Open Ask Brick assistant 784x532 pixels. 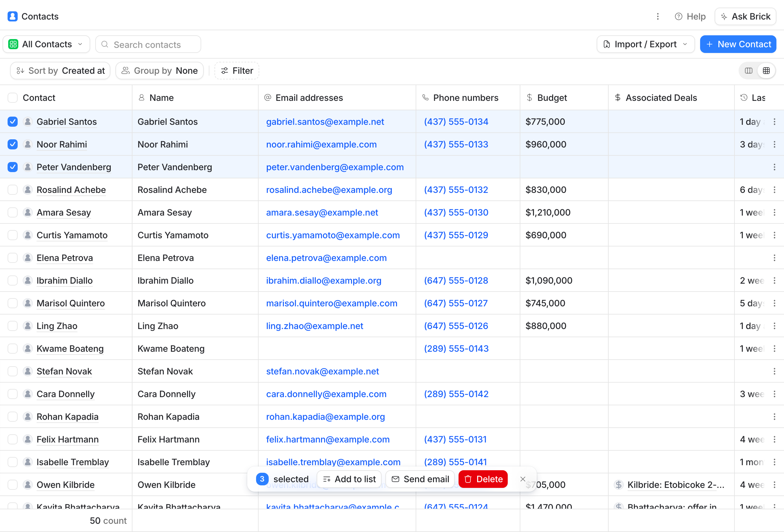click(x=745, y=16)
